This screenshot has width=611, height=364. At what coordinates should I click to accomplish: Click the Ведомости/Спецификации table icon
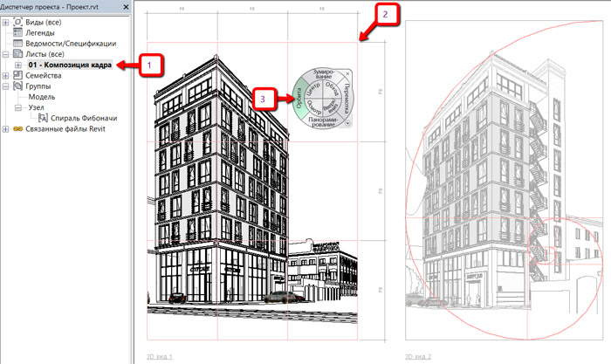pos(18,44)
